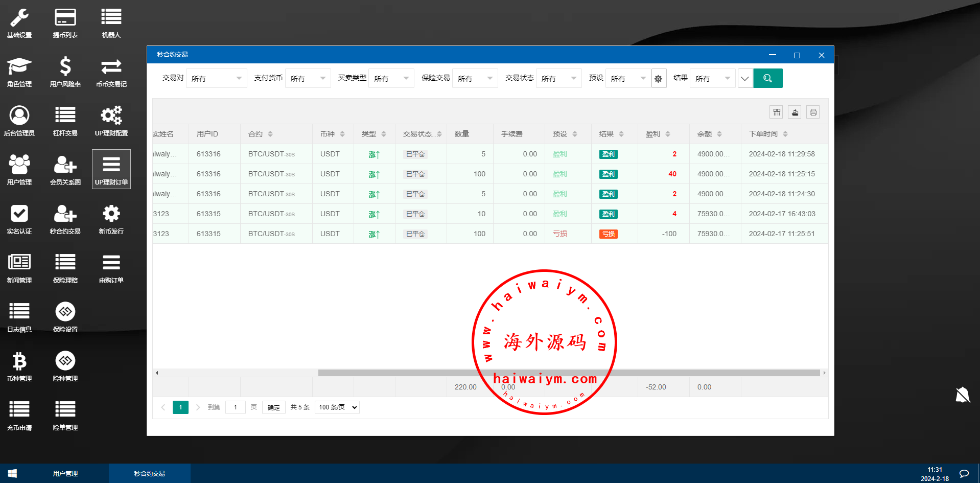Expand more filters chevron button
980x483 pixels.
pyautogui.click(x=745, y=79)
